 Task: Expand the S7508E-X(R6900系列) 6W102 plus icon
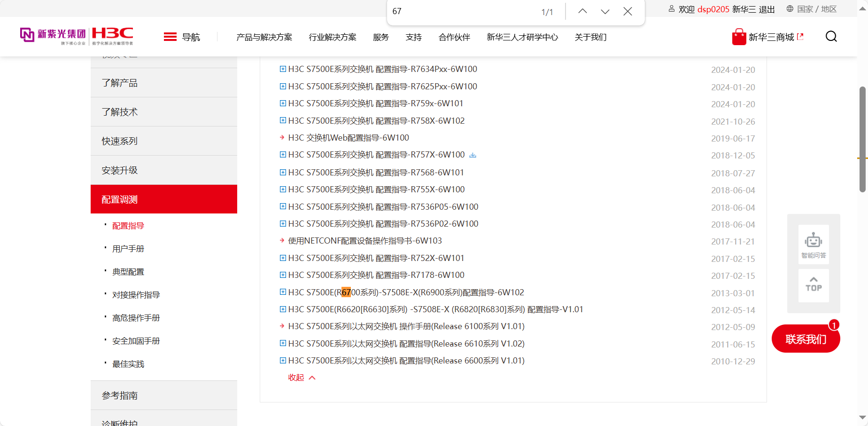tap(283, 292)
